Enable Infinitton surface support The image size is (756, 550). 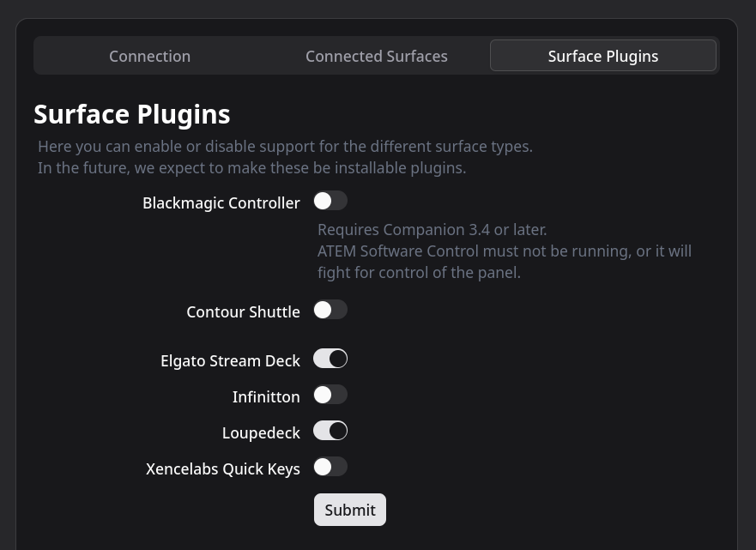pos(330,394)
